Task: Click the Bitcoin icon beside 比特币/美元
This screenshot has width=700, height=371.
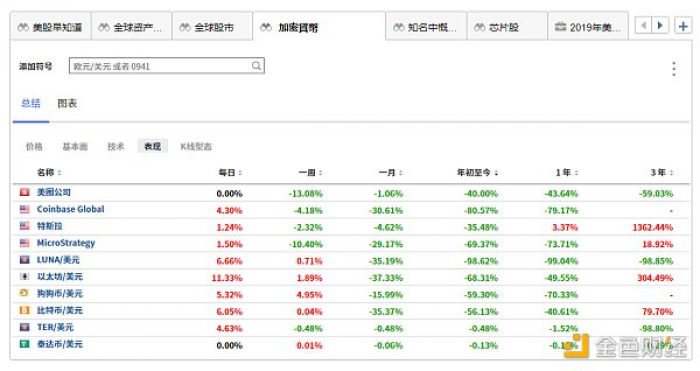Action: pyautogui.click(x=25, y=310)
